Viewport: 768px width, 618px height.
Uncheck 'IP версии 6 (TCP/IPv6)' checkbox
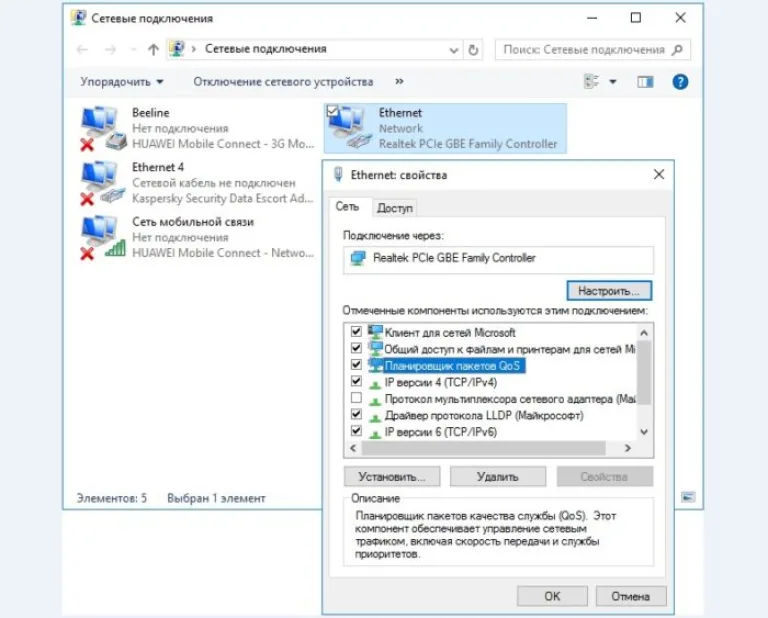(x=356, y=431)
